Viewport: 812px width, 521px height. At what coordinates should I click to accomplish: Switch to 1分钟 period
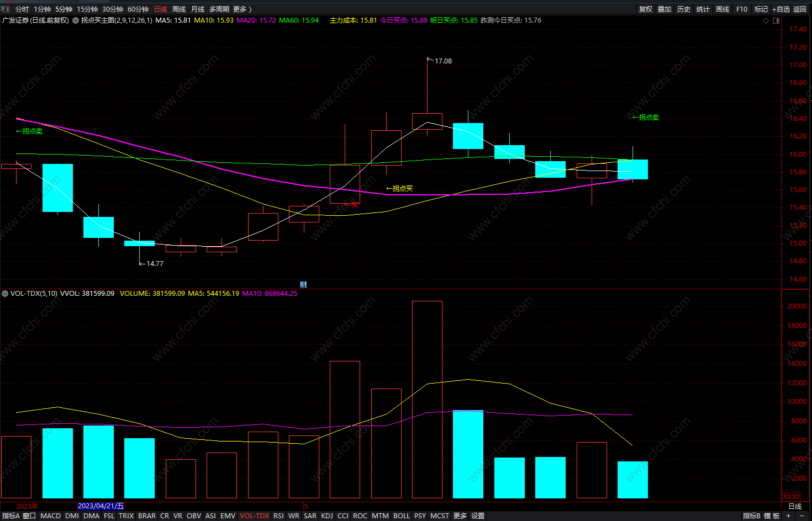[42, 9]
